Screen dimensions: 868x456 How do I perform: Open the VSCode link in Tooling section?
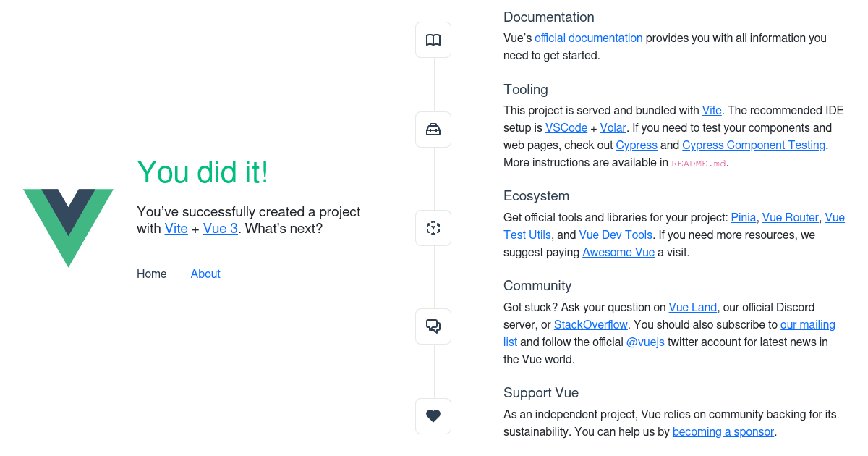(x=566, y=127)
